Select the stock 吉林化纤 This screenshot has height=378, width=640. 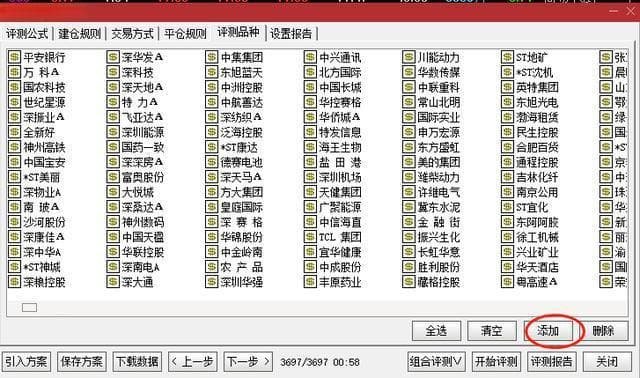click(x=537, y=177)
